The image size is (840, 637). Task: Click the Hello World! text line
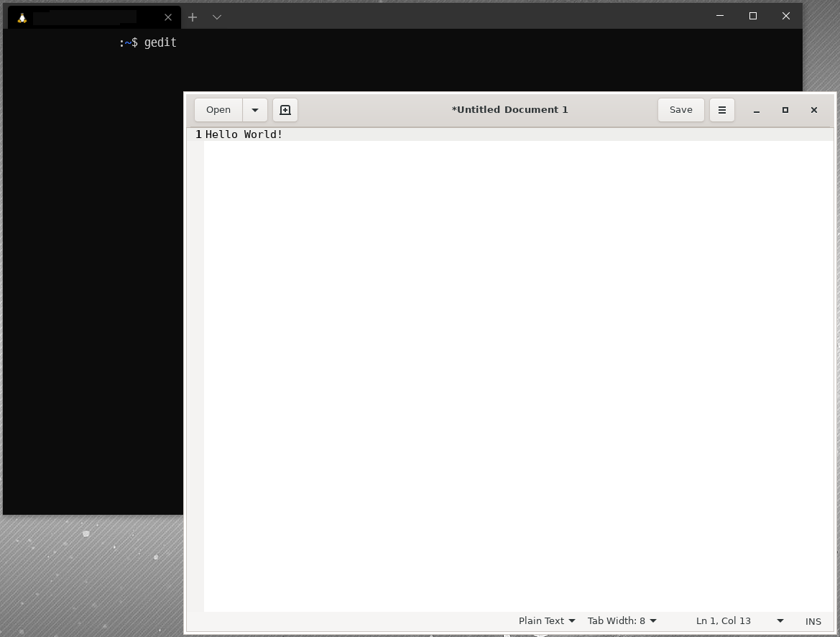click(x=244, y=134)
